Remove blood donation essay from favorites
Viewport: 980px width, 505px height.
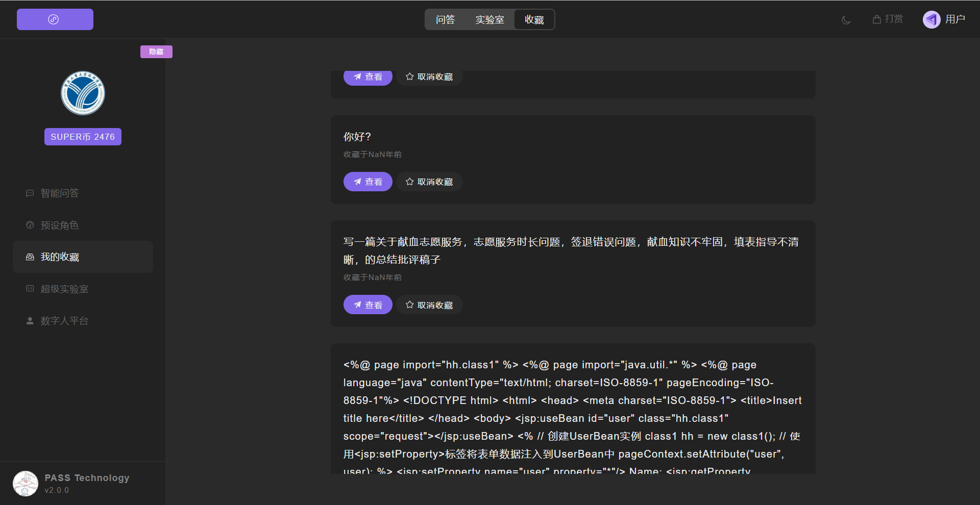429,305
